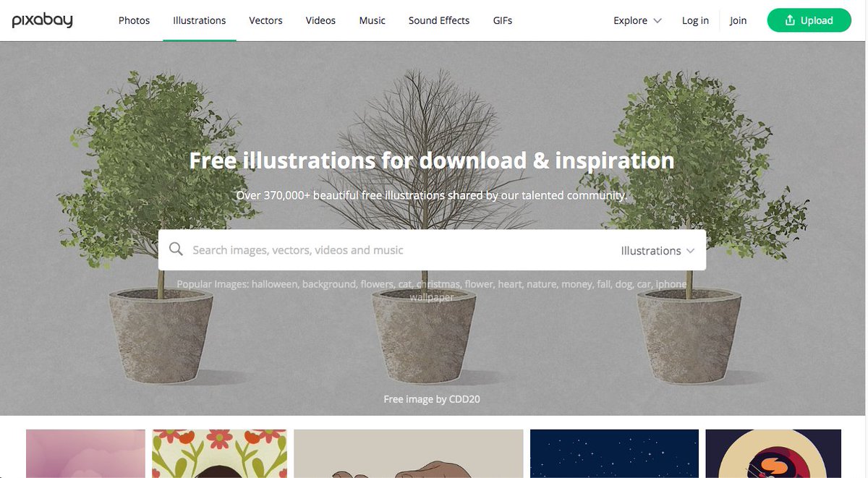The height and width of the screenshot is (478, 868).
Task: Click the upload arrow icon
Action: point(790,20)
